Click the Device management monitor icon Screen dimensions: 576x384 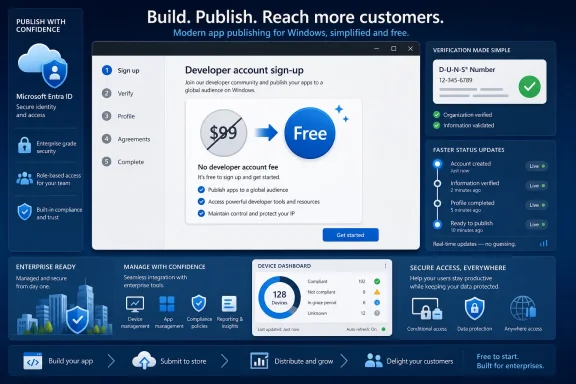pos(135,304)
